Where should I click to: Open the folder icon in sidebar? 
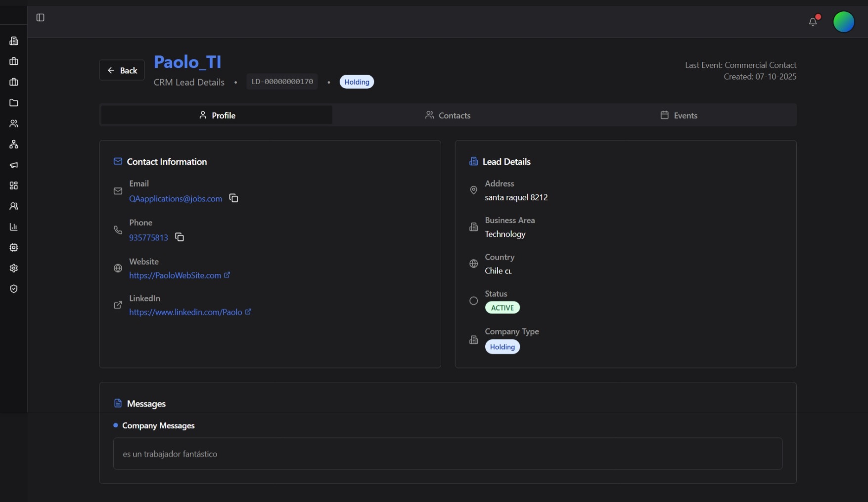click(14, 103)
